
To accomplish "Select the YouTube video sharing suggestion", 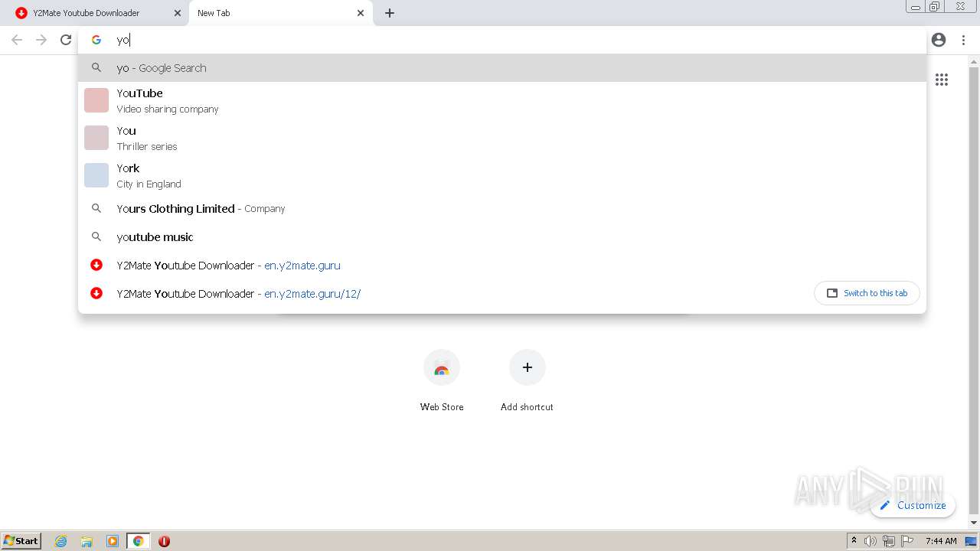I will click(502, 100).
